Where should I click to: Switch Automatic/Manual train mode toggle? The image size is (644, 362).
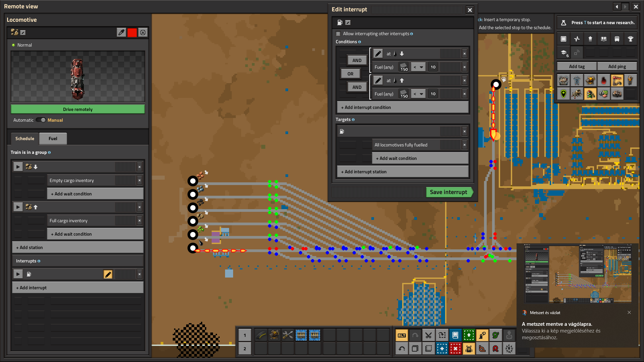41,120
